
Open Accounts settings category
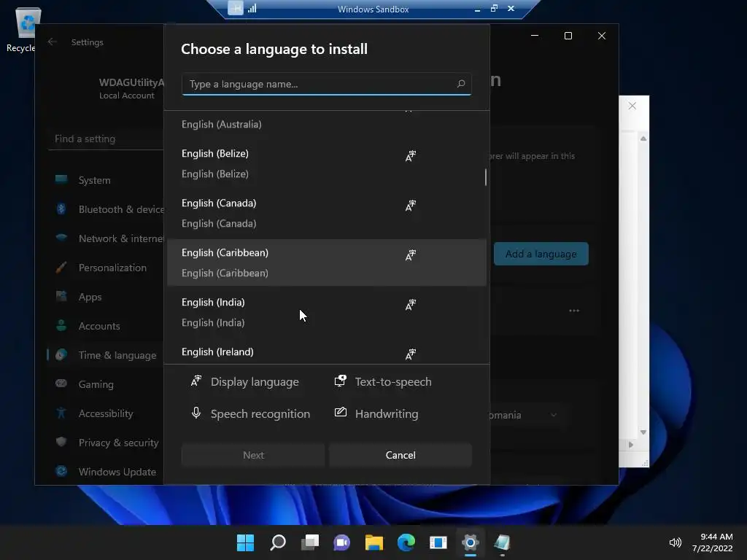click(106, 326)
